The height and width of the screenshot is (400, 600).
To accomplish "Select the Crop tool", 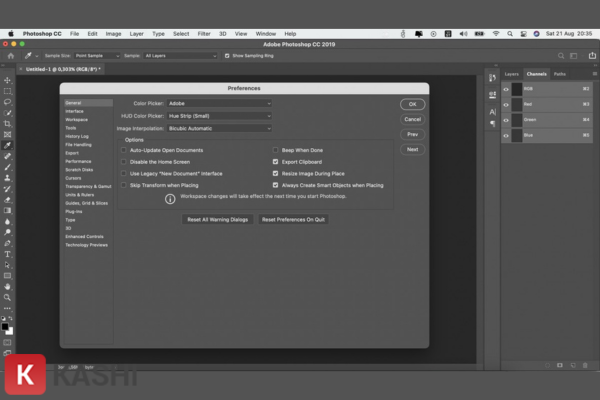I will pos(7,124).
